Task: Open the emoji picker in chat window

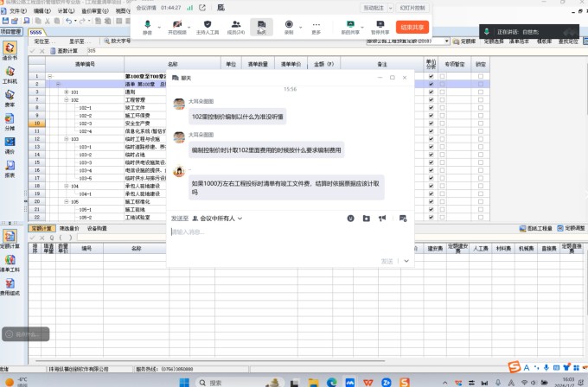Action: tap(351, 218)
